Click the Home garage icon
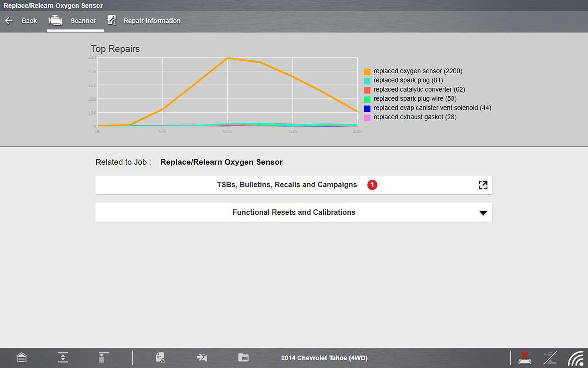The height and width of the screenshot is (368, 588). [21, 358]
